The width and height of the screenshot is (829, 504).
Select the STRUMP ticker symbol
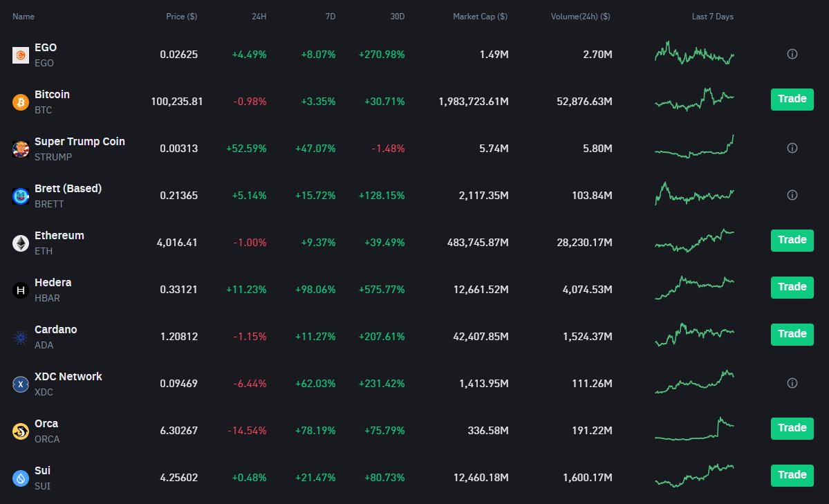(x=53, y=157)
